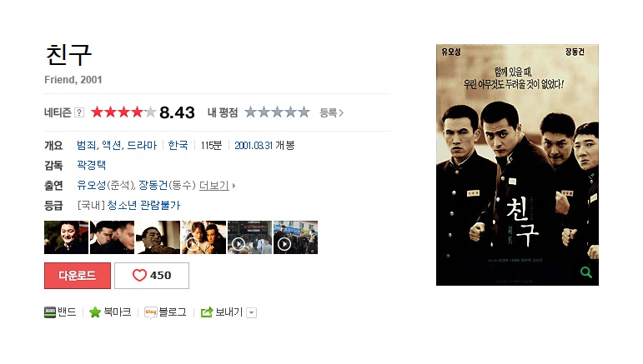The image size is (643, 364).
Task: Open actor 유오성 link
Action: pos(92,186)
